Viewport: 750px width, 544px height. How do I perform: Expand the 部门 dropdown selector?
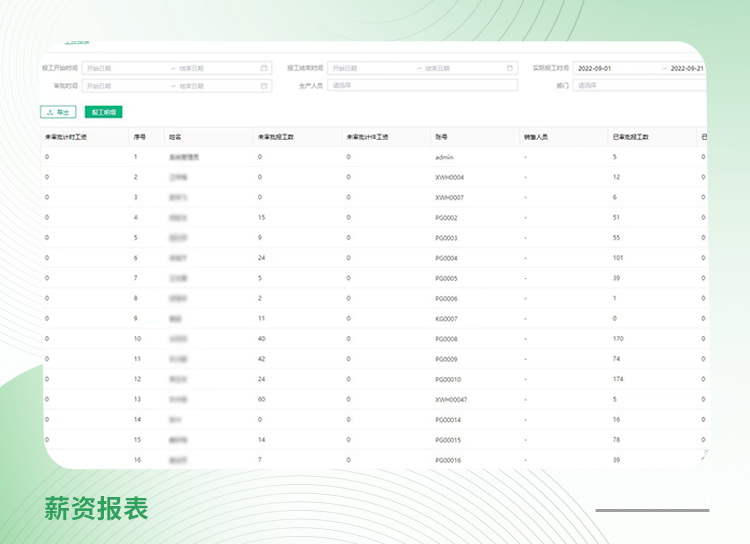coord(640,86)
